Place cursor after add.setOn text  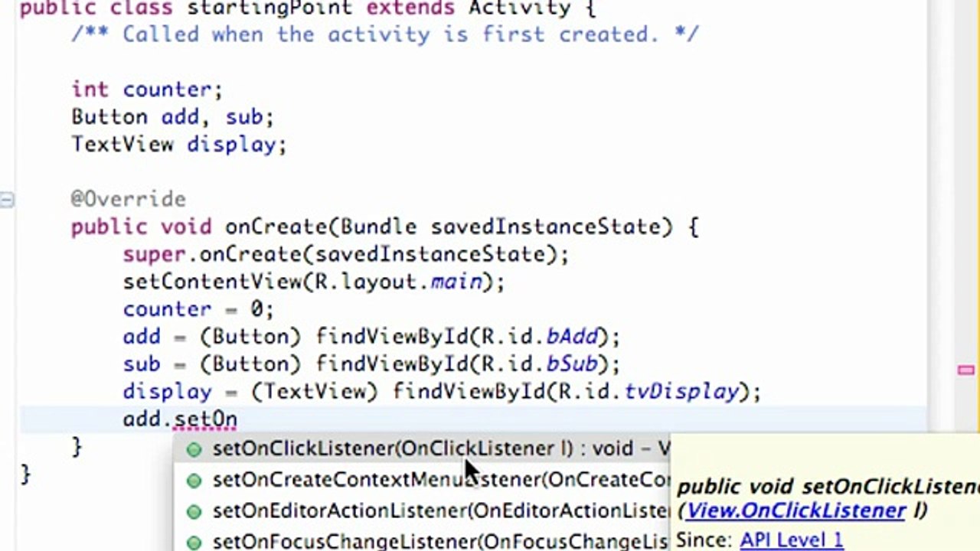click(238, 419)
